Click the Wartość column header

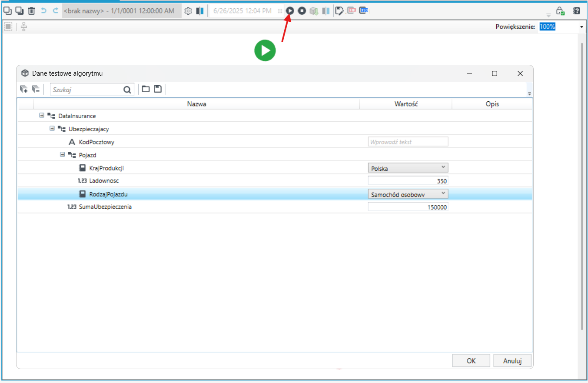tap(406, 104)
